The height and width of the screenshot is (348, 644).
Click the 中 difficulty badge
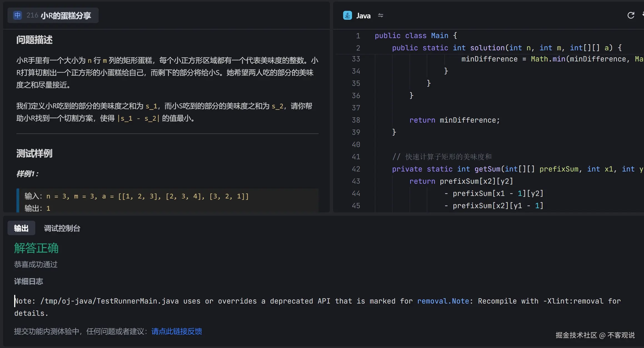click(17, 15)
